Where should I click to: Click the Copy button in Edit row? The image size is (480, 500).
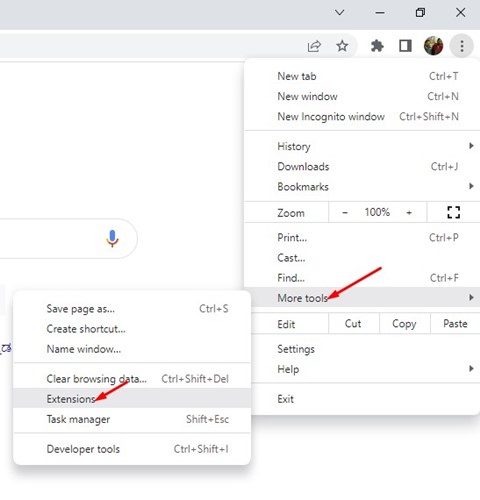(x=404, y=324)
